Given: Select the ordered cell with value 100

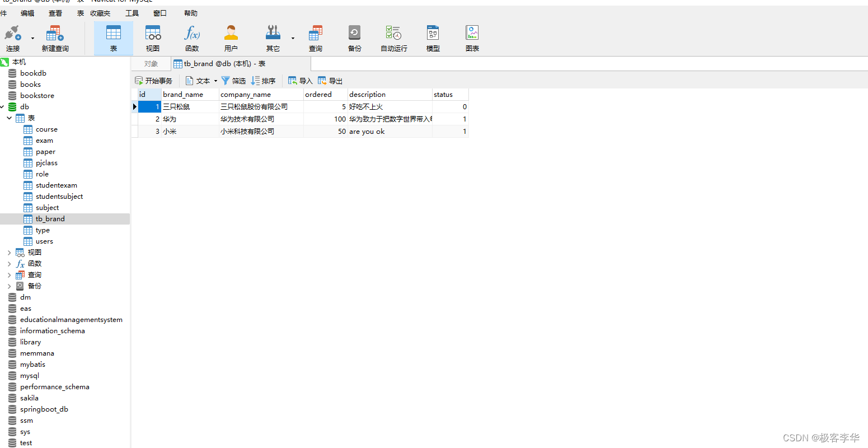Looking at the screenshot, I should point(326,119).
